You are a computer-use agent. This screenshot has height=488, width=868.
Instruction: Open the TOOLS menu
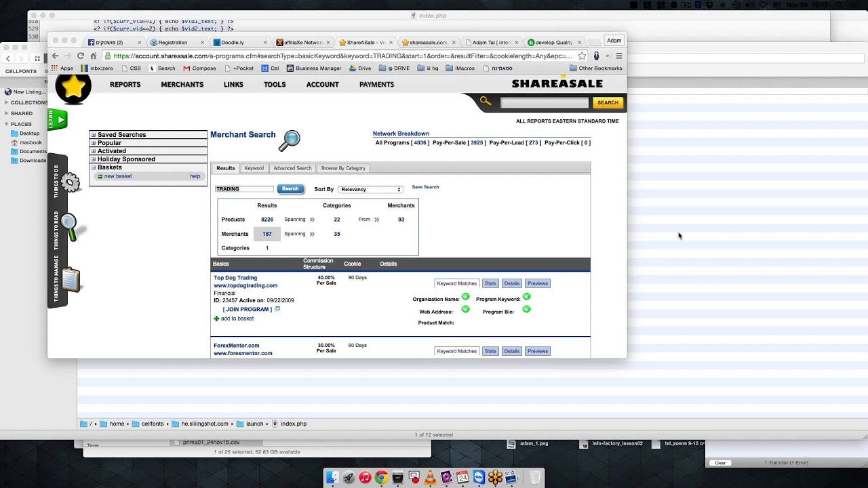[x=275, y=85]
